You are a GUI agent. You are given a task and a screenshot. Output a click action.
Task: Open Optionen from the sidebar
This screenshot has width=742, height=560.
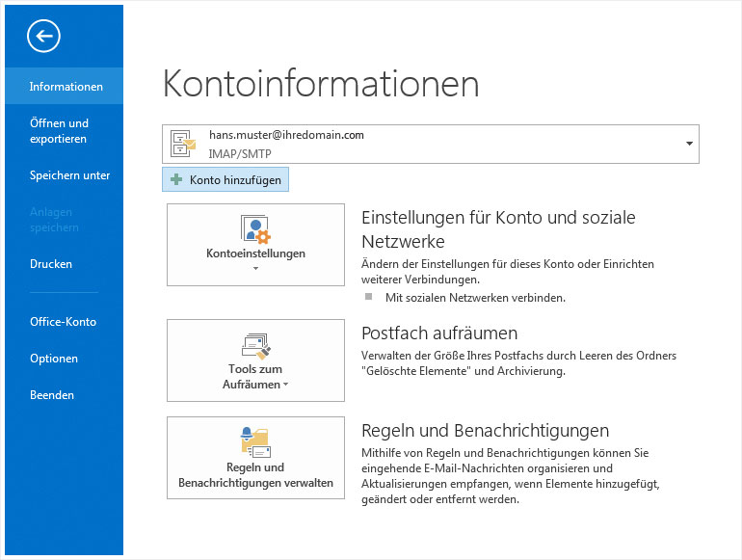coord(54,359)
